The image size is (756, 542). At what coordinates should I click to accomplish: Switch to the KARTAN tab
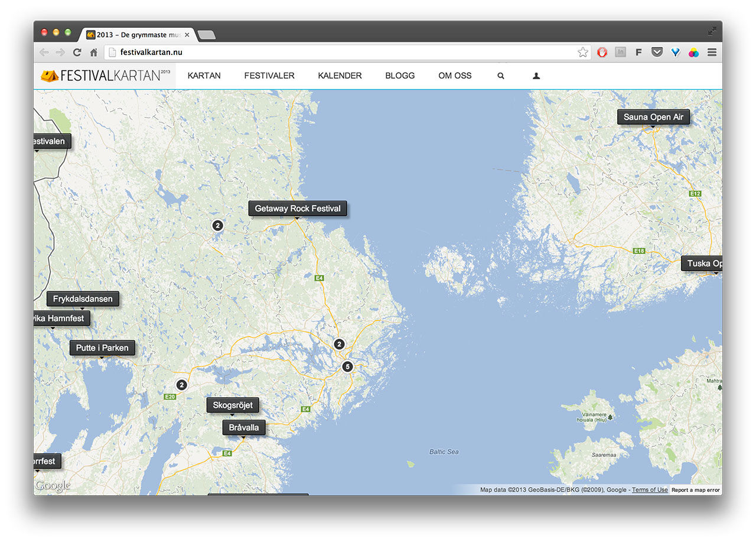tap(204, 76)
